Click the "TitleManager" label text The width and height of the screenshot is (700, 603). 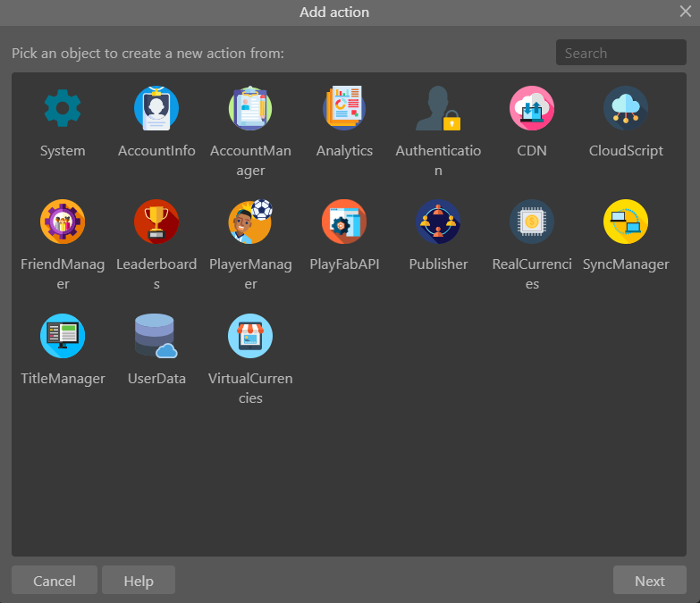pyautogui.click(x=63, y=379)
